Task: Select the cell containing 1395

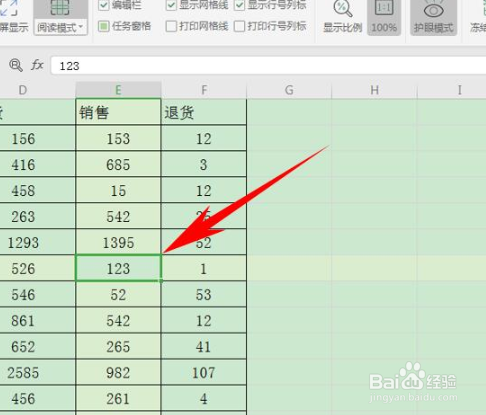Action: pyautogui.click(x=118, y=242)
